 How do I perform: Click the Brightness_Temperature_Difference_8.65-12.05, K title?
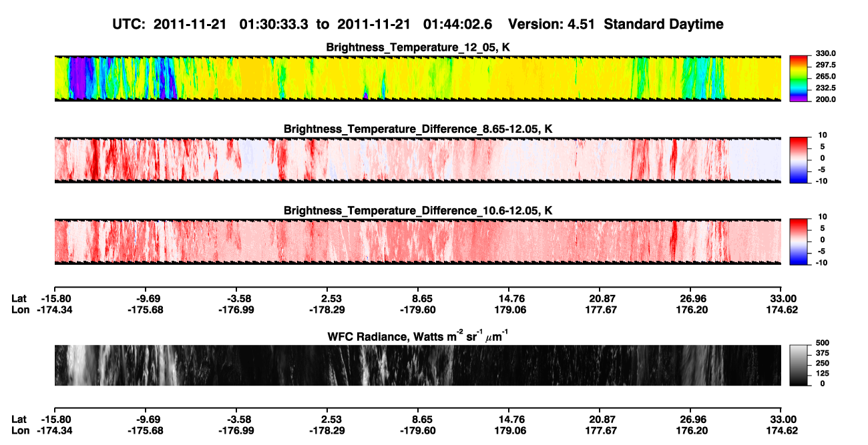pyautogui.click(x=419, y=129)
